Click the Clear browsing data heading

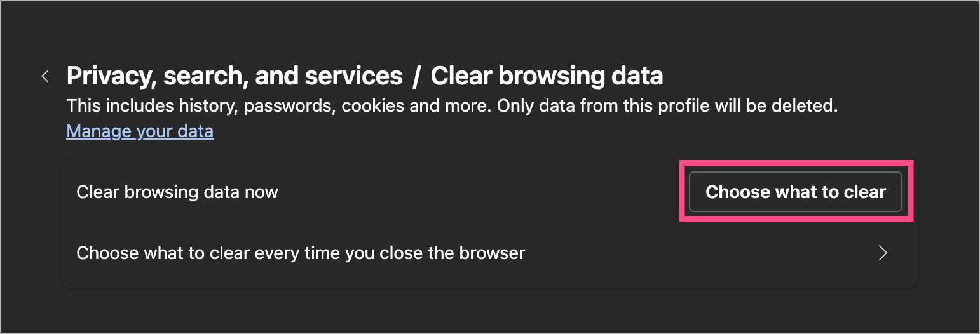(547, 76)
